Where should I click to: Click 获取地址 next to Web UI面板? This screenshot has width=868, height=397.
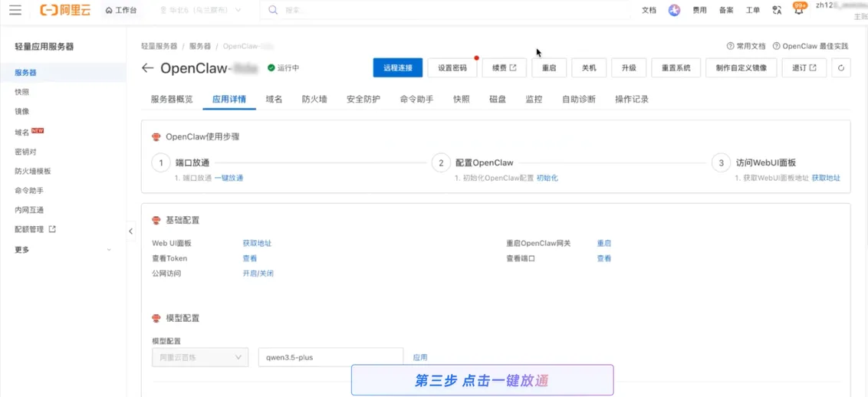(257, 243)
